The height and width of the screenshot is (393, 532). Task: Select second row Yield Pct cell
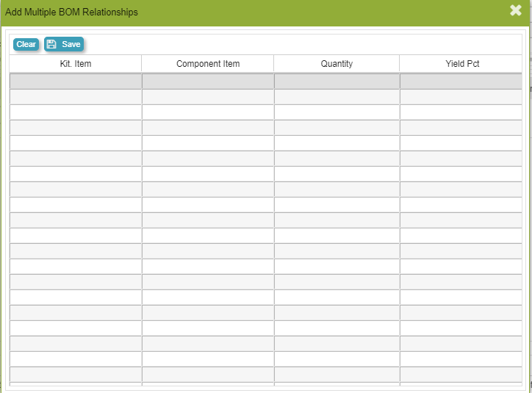pos(461,97)
